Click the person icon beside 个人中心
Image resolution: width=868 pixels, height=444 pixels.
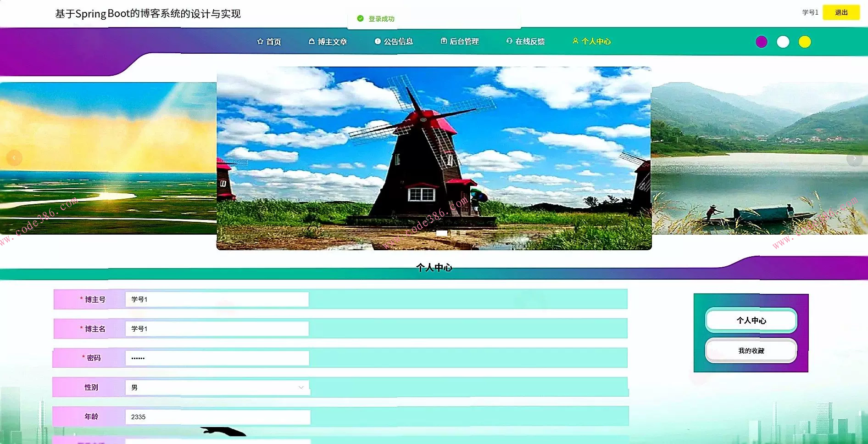coord(575,41)
